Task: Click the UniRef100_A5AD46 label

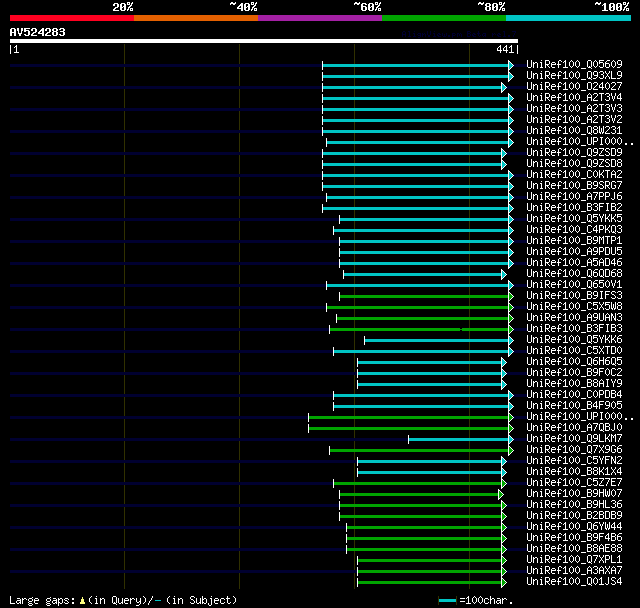Action: [x=574, y=263]
